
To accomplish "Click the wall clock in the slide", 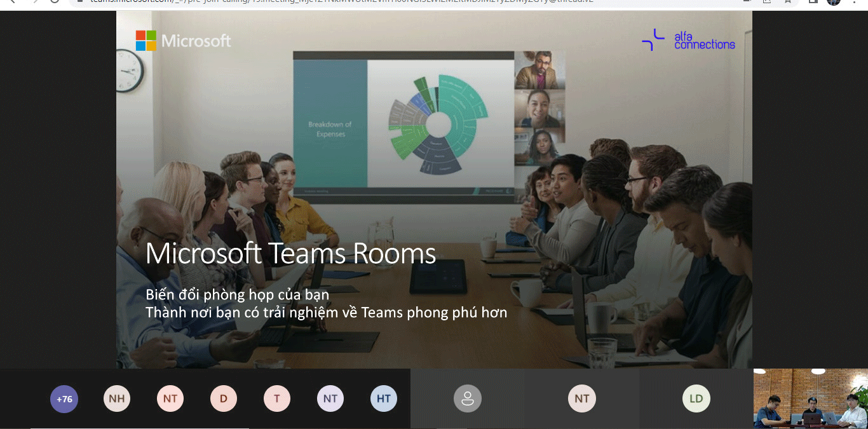I will 130,70.
